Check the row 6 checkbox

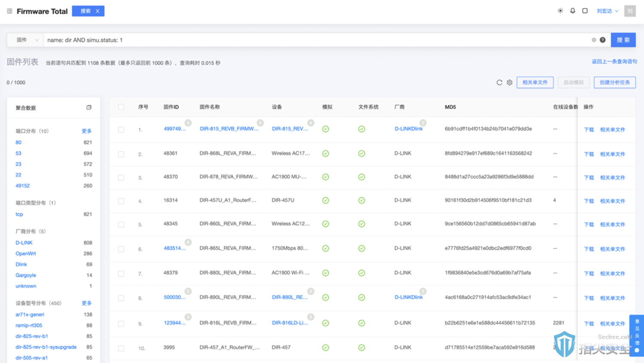[121, 249]
